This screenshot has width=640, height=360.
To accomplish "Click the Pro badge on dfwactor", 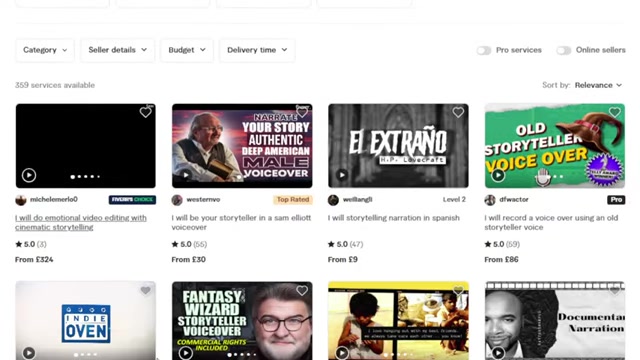I will coord(616,200).
